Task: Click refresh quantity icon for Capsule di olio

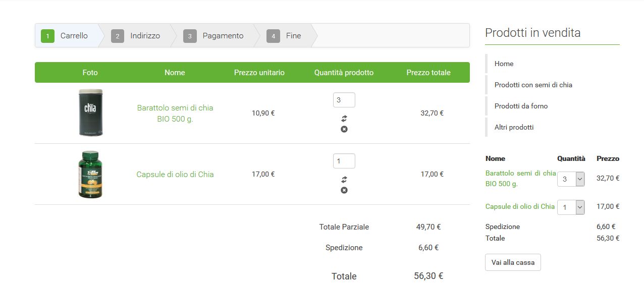Action: (344, 180)
